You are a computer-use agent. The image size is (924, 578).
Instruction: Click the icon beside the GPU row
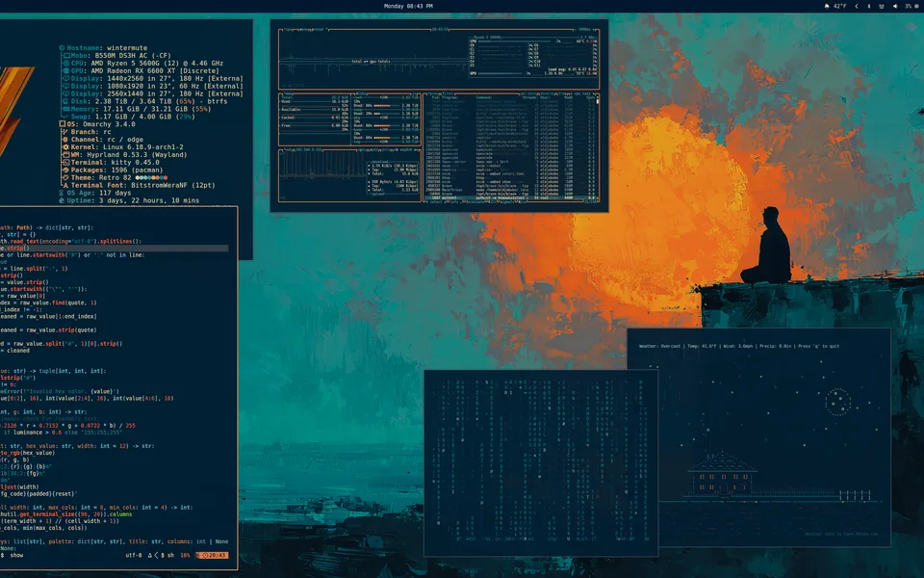click(x=66, y=70)
